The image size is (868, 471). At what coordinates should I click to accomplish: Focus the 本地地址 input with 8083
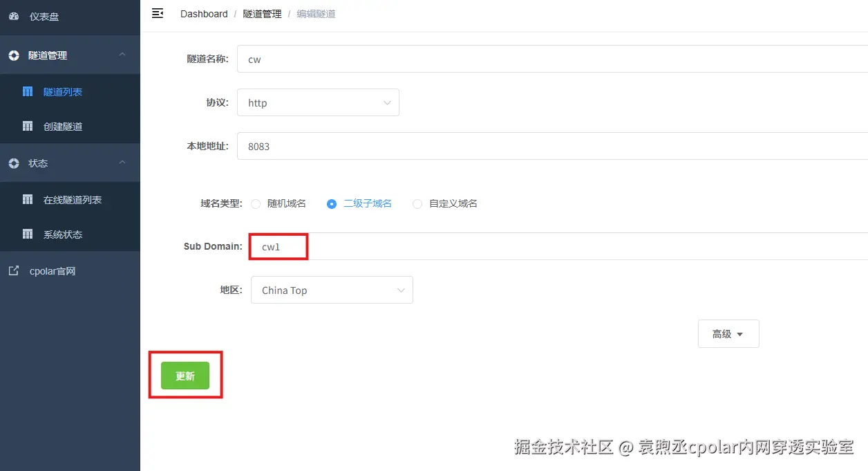pyautogui.click(x=552, y=146)
